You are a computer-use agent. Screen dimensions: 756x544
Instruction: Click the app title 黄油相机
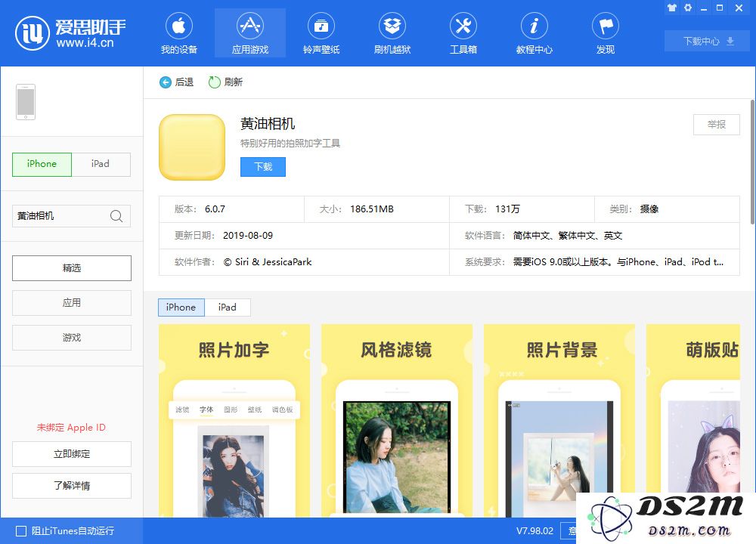point(268,124)
